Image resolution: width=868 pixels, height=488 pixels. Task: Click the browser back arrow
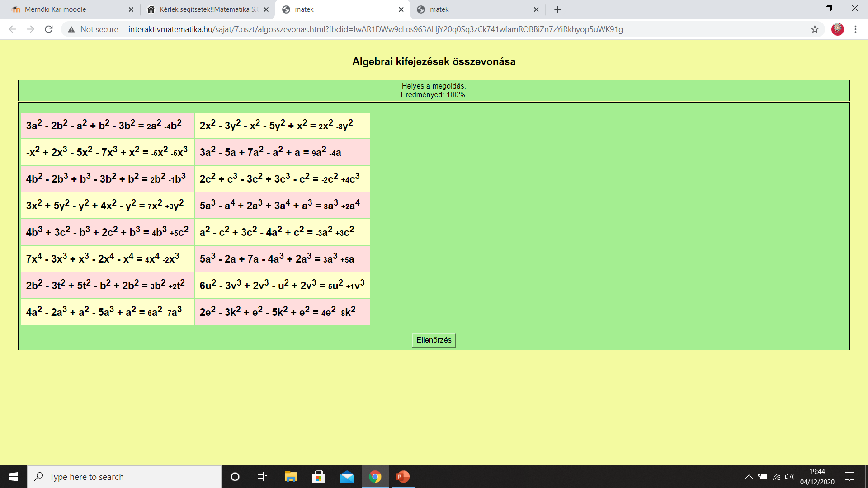pos(13,29)
